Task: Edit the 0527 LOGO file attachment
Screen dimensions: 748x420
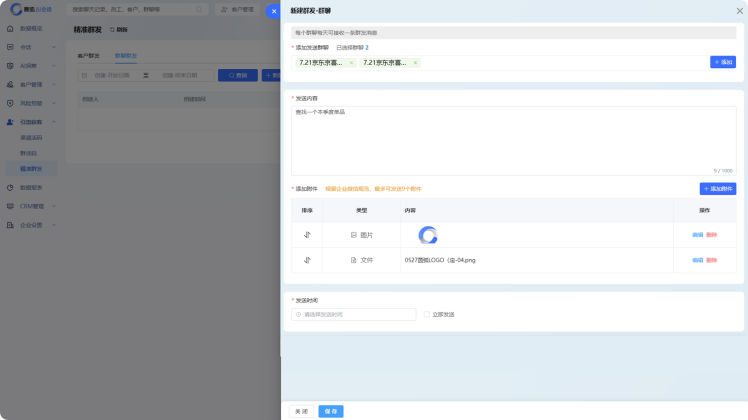Action: click(697, 260)
